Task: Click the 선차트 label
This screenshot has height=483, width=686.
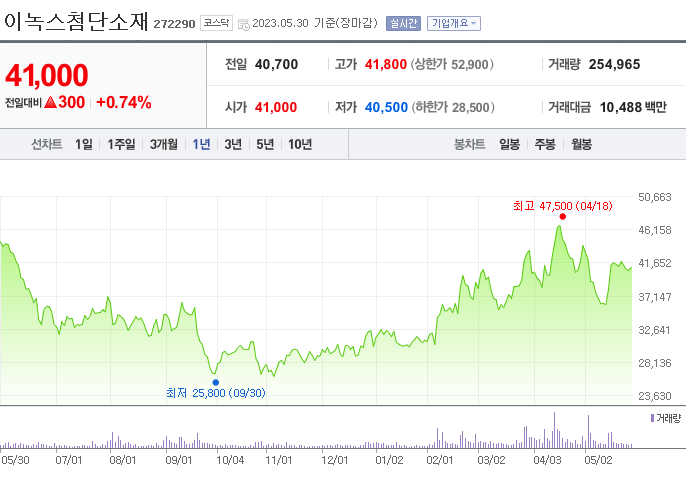Action: tap(46, 144)
